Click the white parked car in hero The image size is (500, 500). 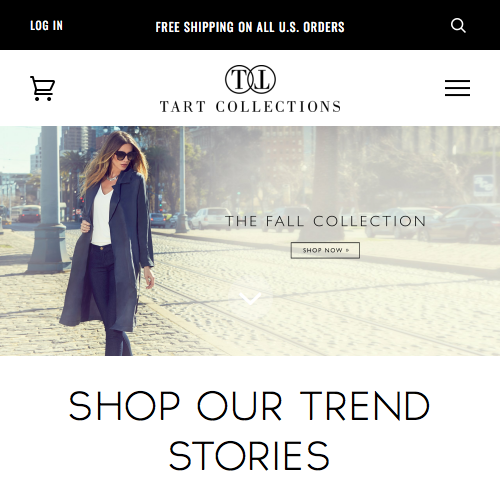click(211, 218)
